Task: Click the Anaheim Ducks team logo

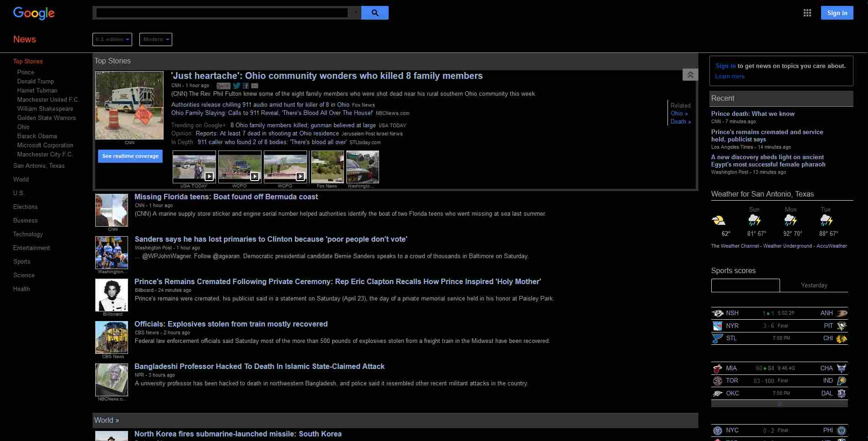Action: pyautogui.click(x=842, y=313)
